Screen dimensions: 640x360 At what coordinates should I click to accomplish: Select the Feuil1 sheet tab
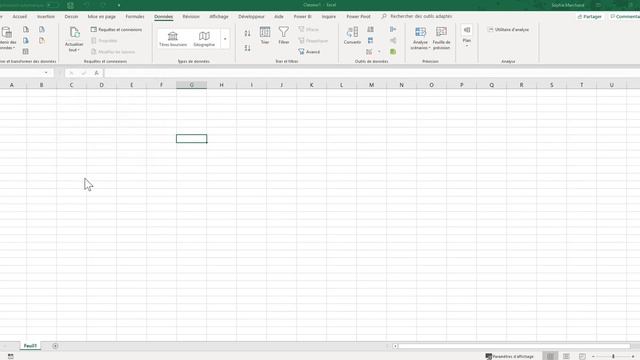[30, 346]
